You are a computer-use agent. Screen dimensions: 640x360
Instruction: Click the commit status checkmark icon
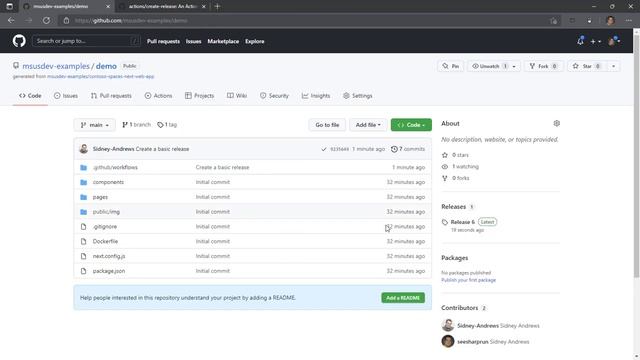point(324,149)
